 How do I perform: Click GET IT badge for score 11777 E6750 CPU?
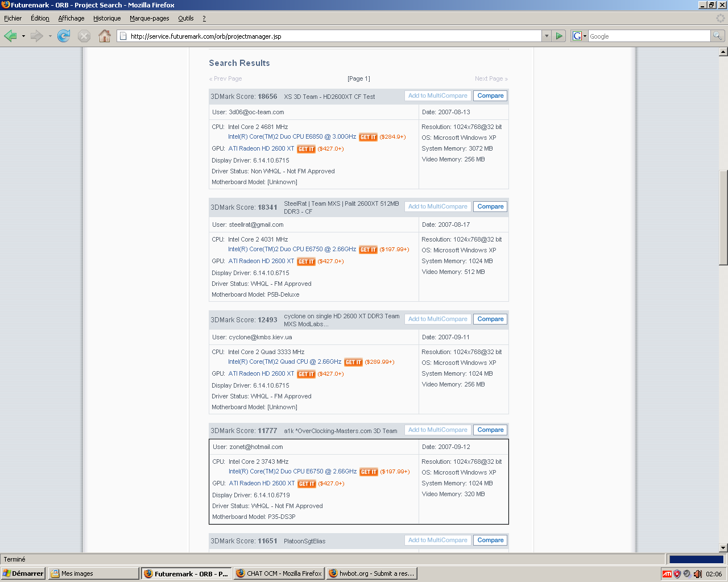point(369,472)
